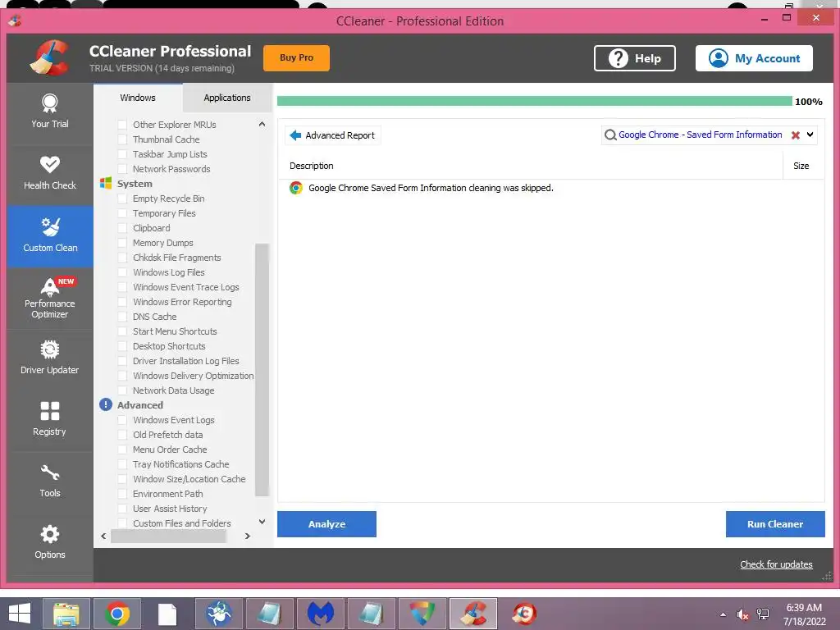The image size is (840, 630).
Task: Open the Your Trial section
Action: tap(50, 113)
